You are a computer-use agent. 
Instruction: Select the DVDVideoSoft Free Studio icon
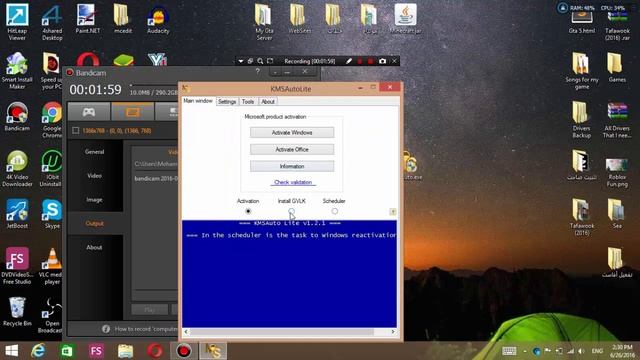17,265
